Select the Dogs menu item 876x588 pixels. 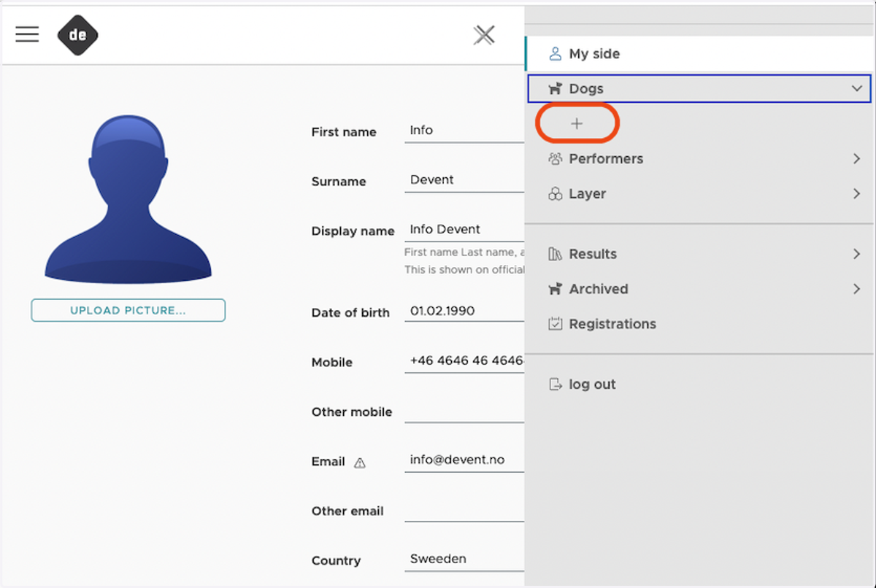point(699,89)
